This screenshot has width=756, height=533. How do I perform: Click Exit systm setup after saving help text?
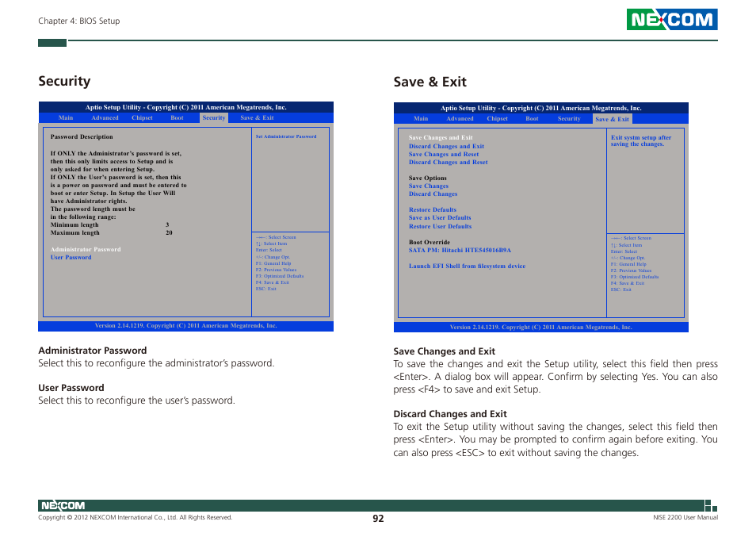click(641, 141)
